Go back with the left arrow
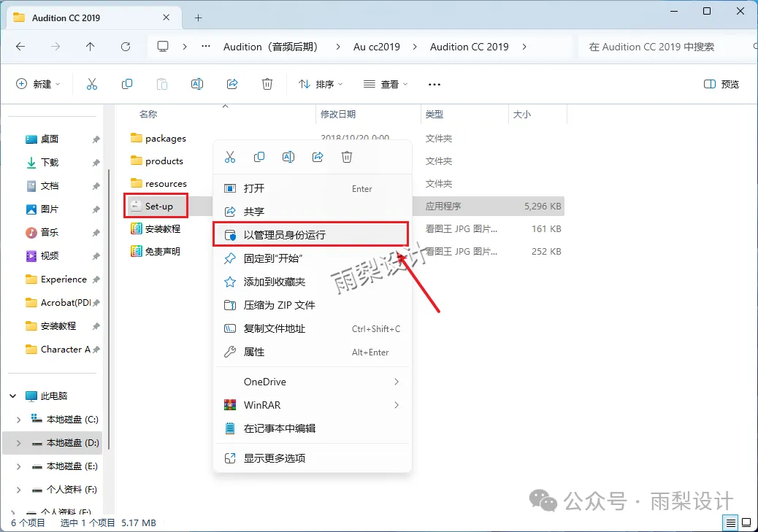The image size is (758, 532). (20, 47)
